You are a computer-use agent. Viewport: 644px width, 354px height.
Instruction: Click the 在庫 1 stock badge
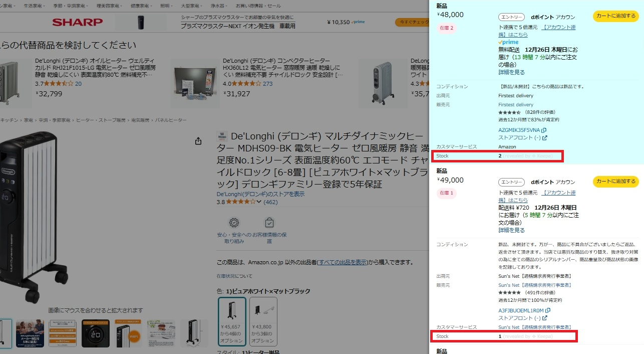tap(447, 193)
